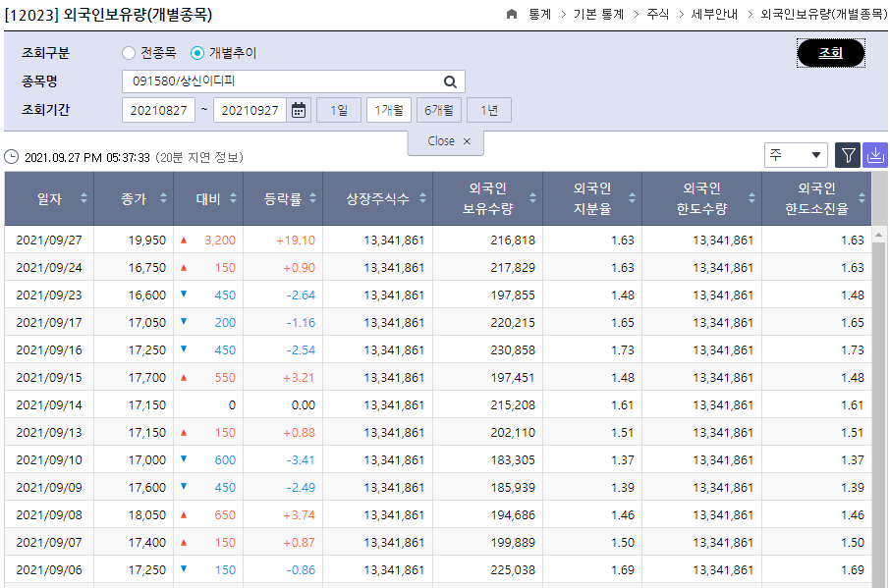Select the 개별추이 radio button
Image resolution: width=890 pixels, height=588 pixels.
tap(196, 53)
